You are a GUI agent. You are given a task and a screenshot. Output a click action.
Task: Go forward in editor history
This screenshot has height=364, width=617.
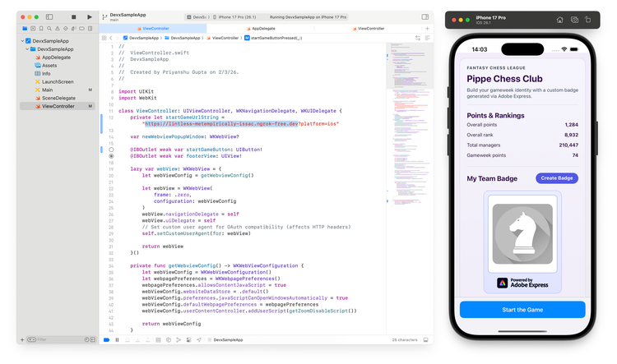point(118,38)
